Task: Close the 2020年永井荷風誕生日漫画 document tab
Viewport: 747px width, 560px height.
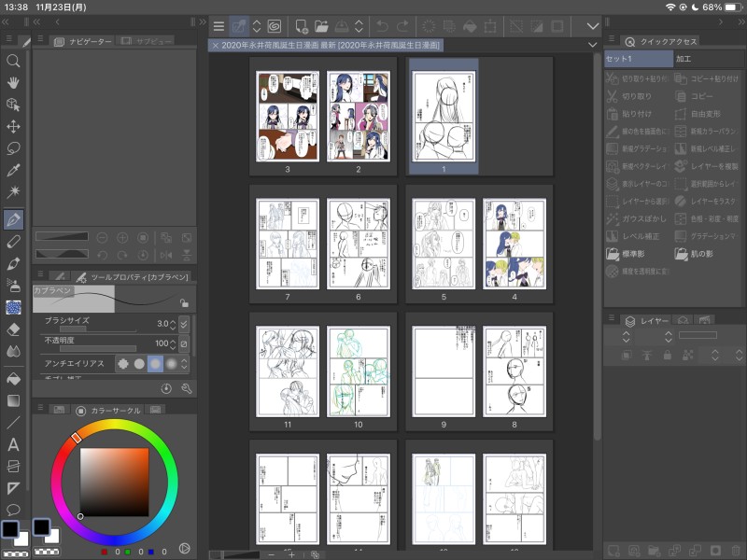Action: coord(216,45)
